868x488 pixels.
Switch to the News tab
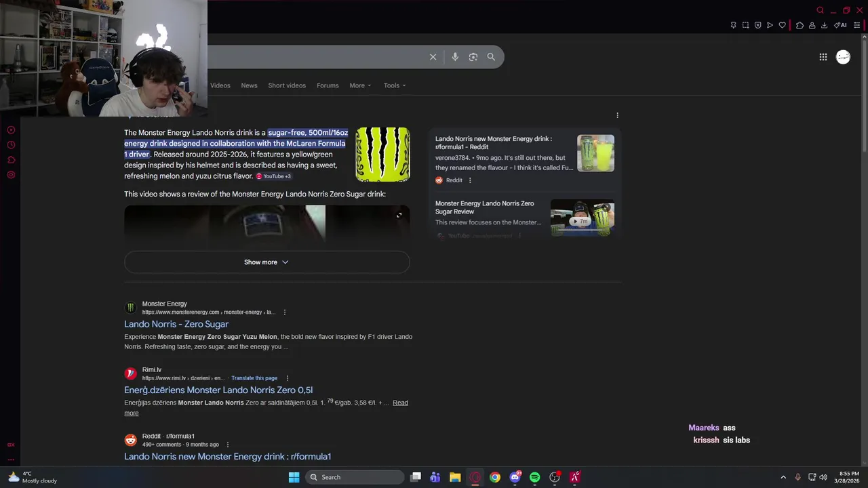coord(249,85)
